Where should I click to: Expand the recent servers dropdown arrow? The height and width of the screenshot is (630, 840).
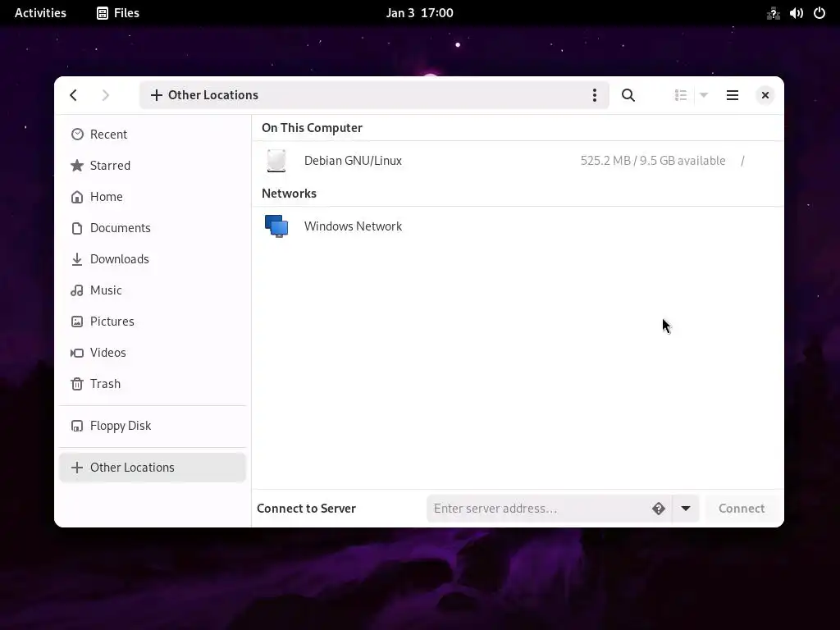click(686, 509)
